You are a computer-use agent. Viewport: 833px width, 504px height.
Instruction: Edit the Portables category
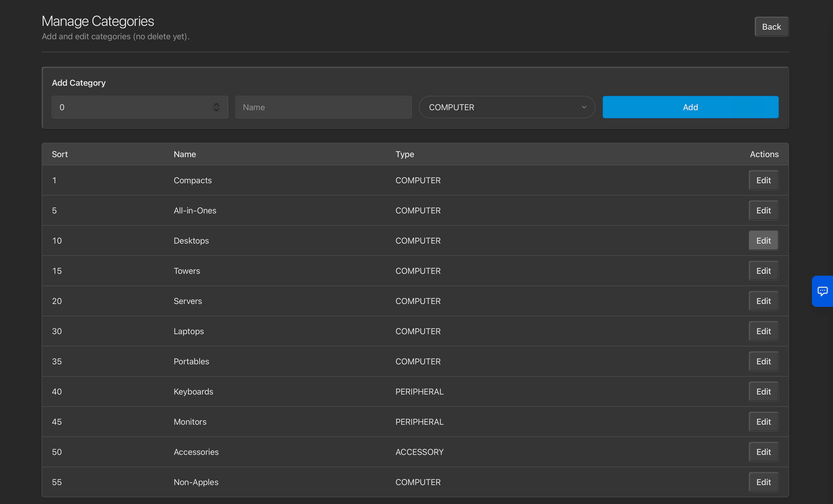pos(763,361)
